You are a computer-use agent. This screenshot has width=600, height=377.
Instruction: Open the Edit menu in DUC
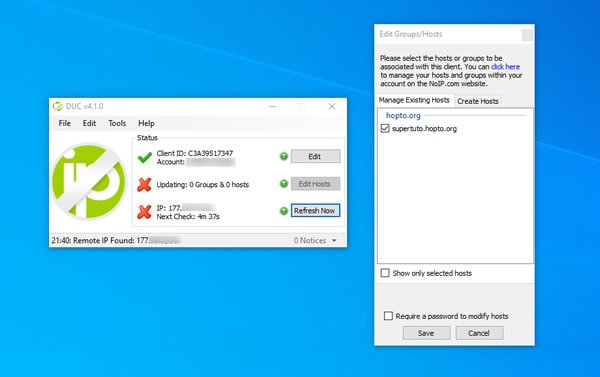(89, 123)
